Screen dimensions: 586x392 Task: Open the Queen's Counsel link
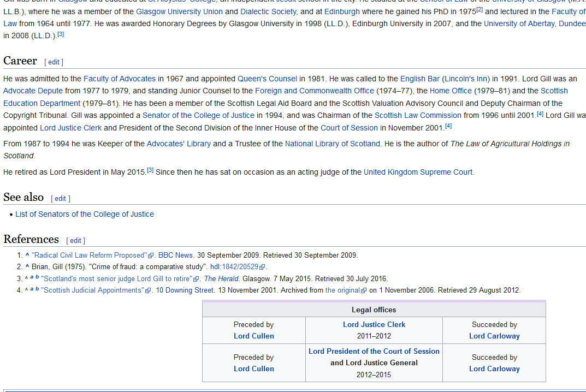(x=267, y=79)
